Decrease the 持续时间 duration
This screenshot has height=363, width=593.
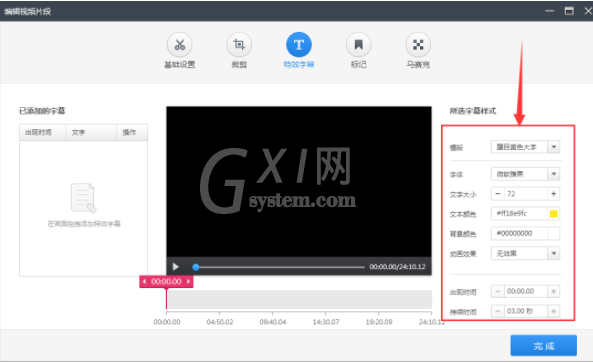498,311
